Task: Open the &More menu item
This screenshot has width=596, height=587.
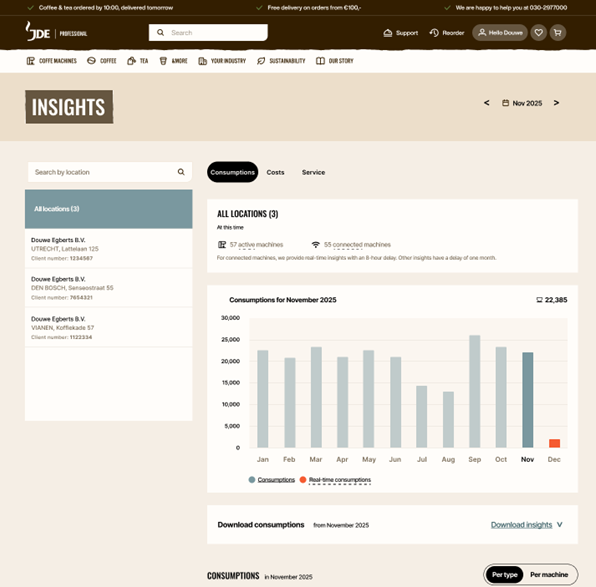Action: (173, 61)
